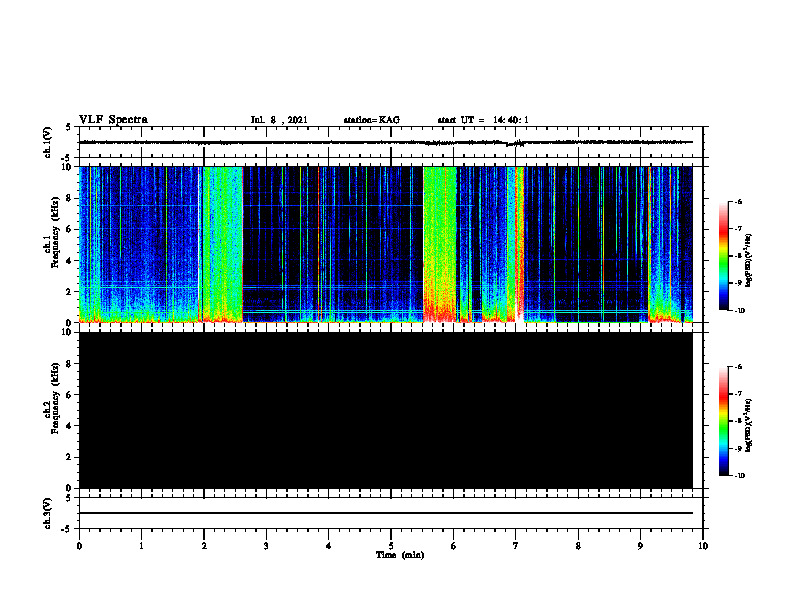
Task: Click time axis tick label "4"
Action: coord(329,546)
